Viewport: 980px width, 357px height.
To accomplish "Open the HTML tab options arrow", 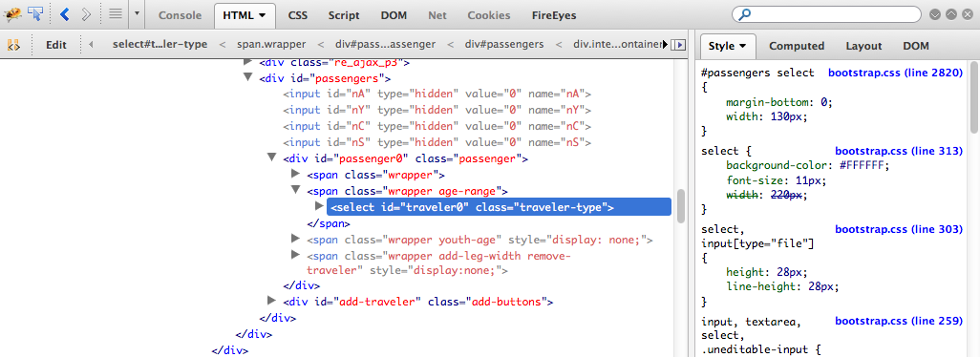I will tap(262, 15).
